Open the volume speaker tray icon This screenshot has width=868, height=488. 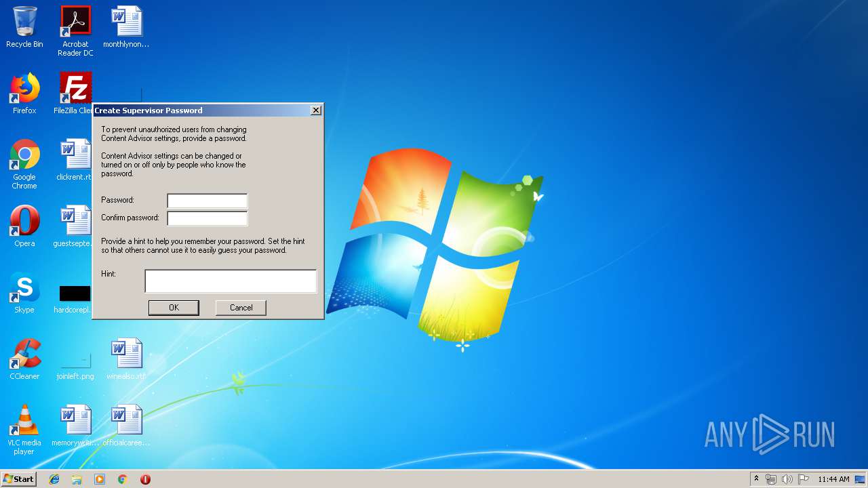(x=787, y=479)
